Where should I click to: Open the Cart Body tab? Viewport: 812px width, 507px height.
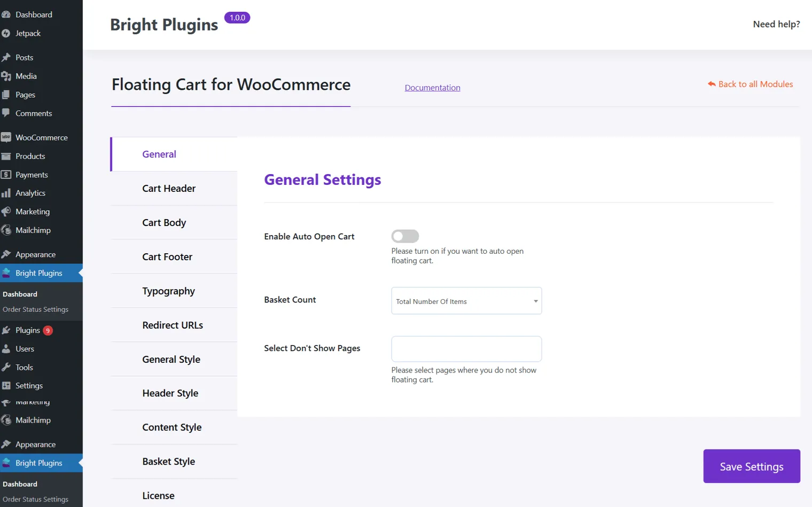tap(174, 223)
